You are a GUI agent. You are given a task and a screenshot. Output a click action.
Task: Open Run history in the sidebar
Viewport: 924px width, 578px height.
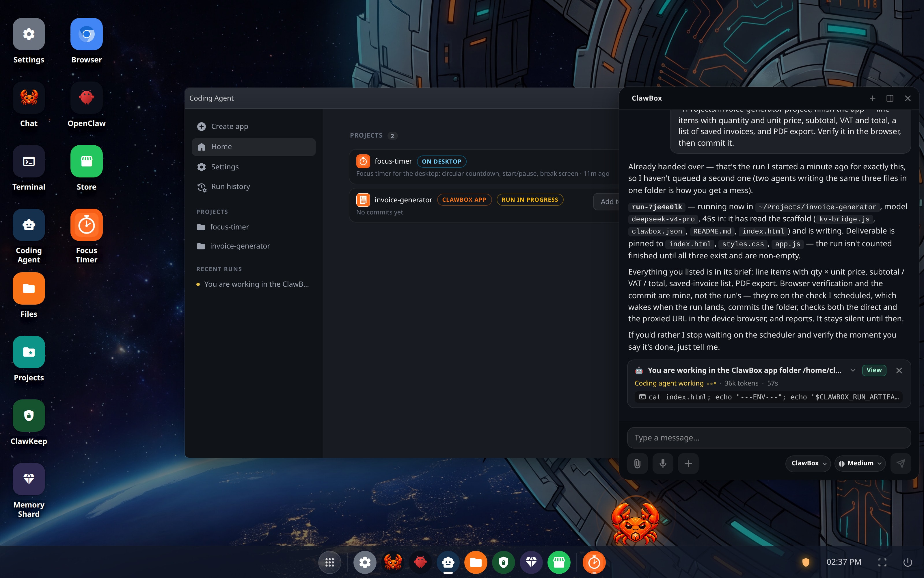(x=254, y=187)
